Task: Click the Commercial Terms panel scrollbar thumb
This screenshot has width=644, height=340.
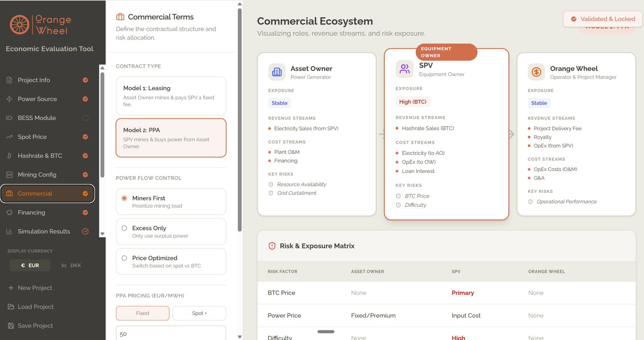Action: click(x=240, y=120)
